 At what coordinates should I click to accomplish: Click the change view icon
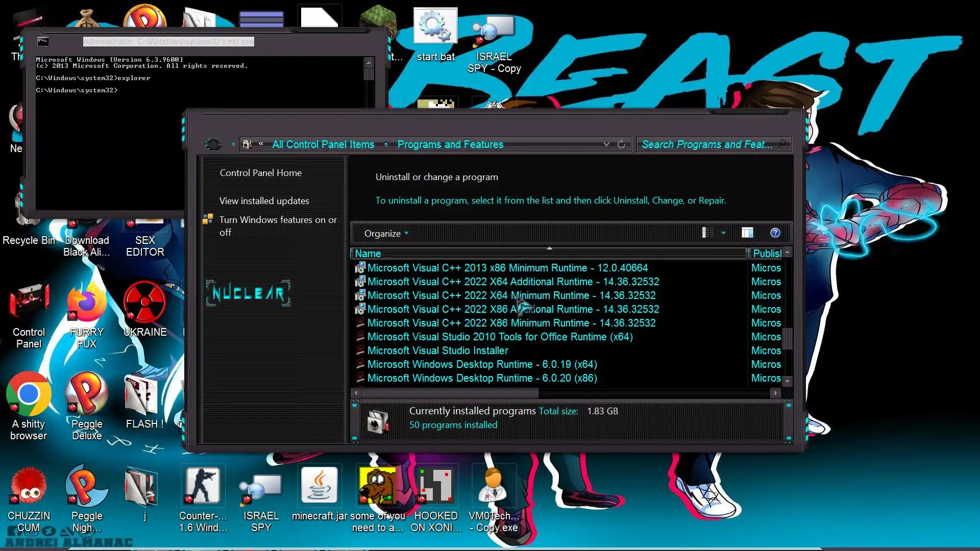coord(707,233)
